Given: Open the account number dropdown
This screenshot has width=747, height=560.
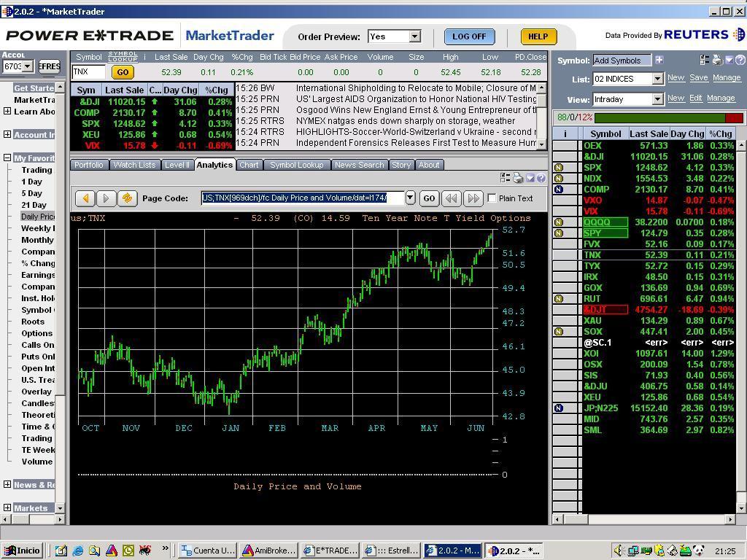Looking at the screenshot, I should click(28, 66).
